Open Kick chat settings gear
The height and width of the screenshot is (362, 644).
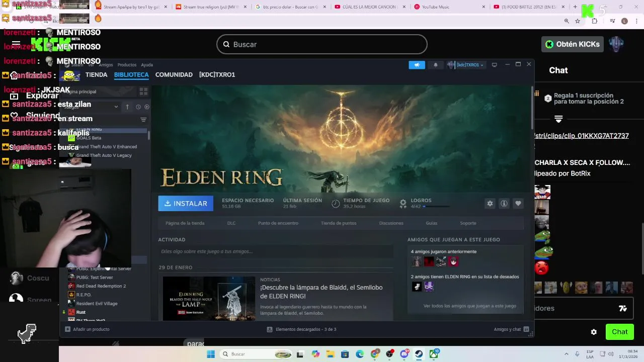(594, 332)
